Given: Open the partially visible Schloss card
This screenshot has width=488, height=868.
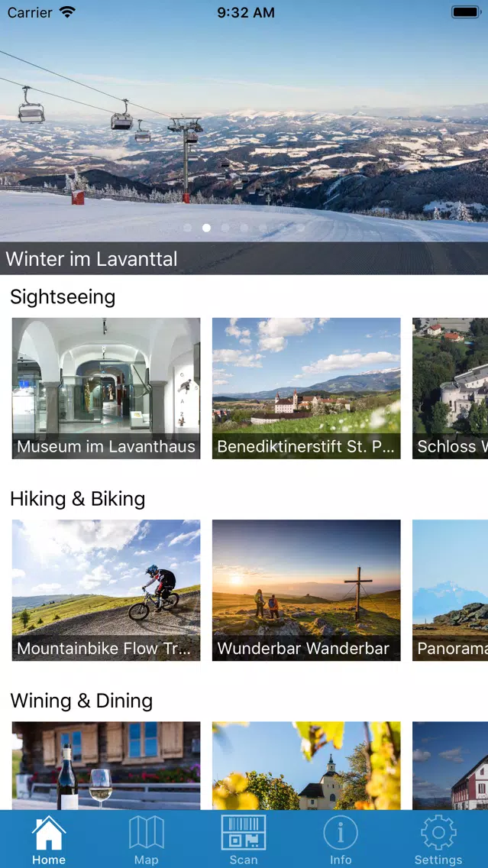Looking at the screenshot, I should click(451, 388).
